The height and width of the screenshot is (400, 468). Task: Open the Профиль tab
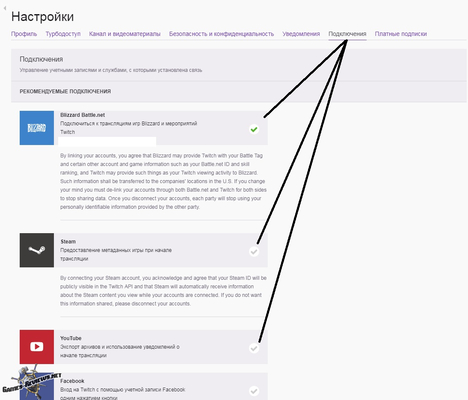[x=24, y=34]
